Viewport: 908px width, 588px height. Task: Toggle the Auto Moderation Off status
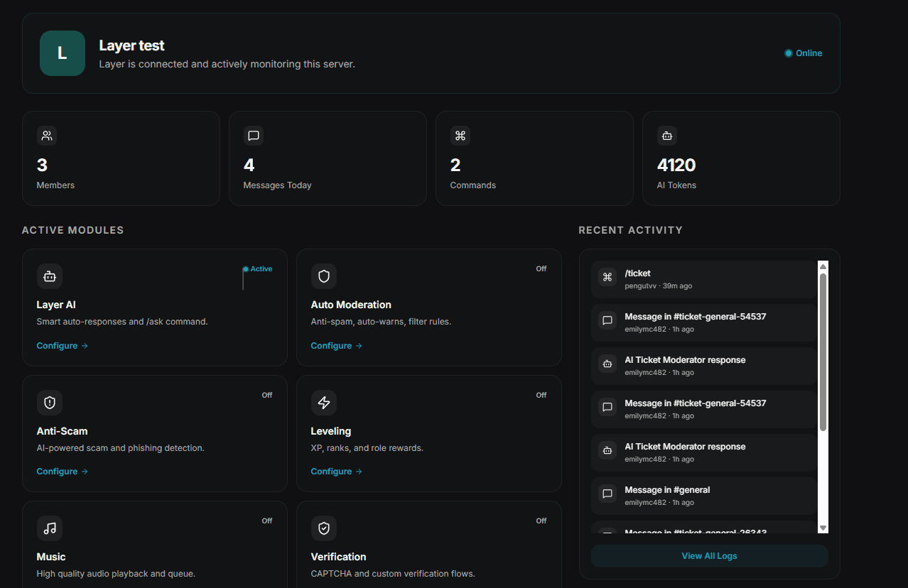tap(541, 269)
